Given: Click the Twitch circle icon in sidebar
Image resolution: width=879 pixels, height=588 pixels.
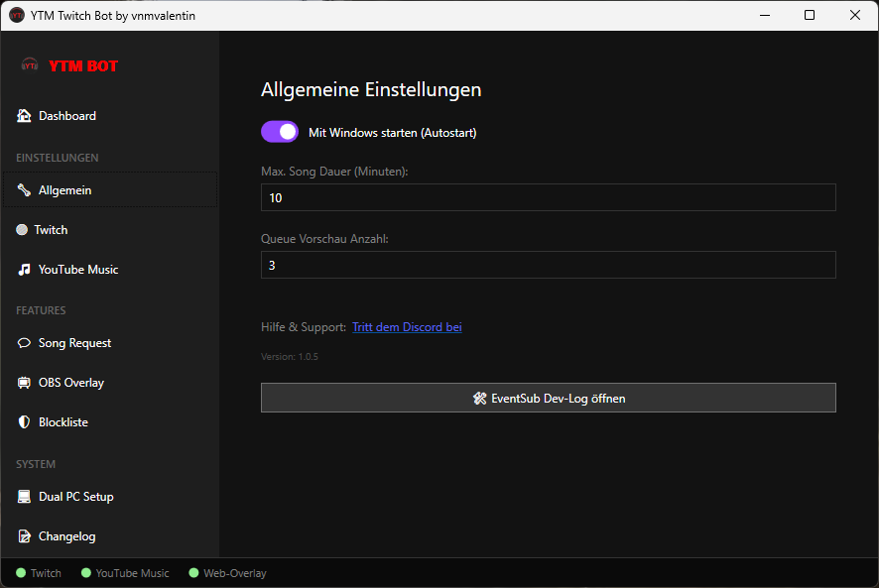Looking at the screenshot, I should coord(22,230).
